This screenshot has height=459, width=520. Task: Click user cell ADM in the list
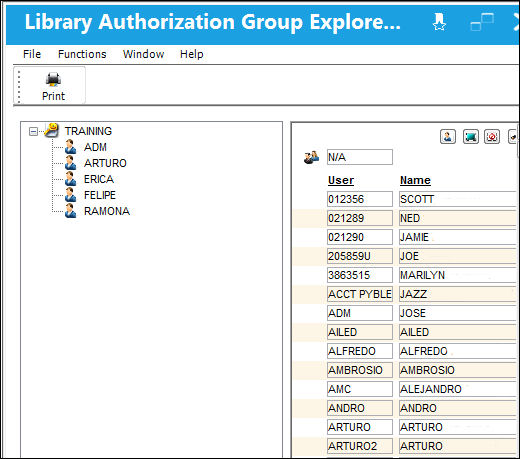[360, 313]
